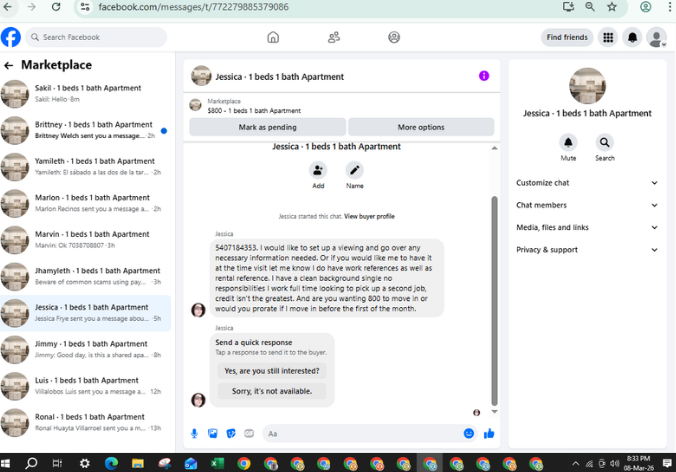
Task: Send 'Sorry, it's not available.' quick reply
Action: [x=272, y=391]
